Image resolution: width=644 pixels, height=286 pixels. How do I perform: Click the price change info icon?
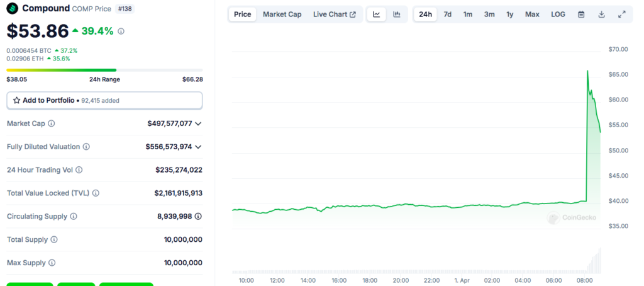[x=121, y=31]
